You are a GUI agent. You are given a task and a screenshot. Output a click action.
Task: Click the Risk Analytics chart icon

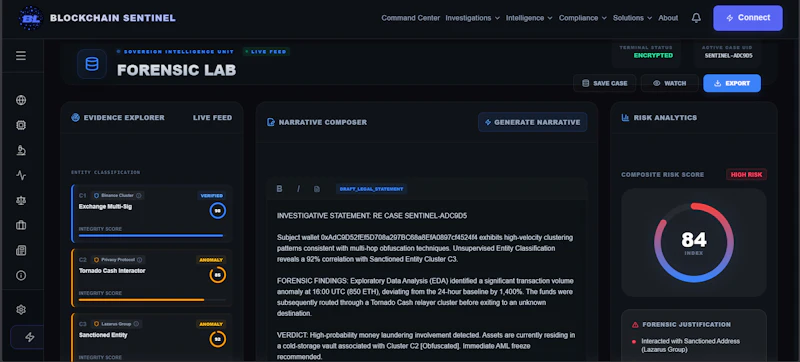click(625, 118)
